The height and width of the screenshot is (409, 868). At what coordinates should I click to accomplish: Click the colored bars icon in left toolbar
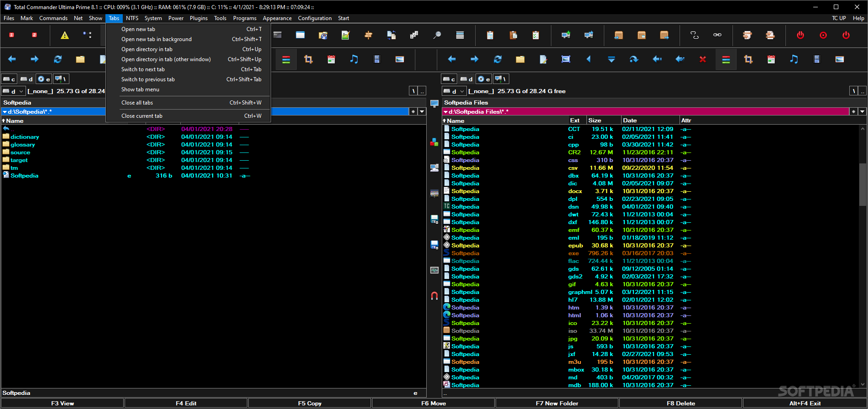click(286, 59)
